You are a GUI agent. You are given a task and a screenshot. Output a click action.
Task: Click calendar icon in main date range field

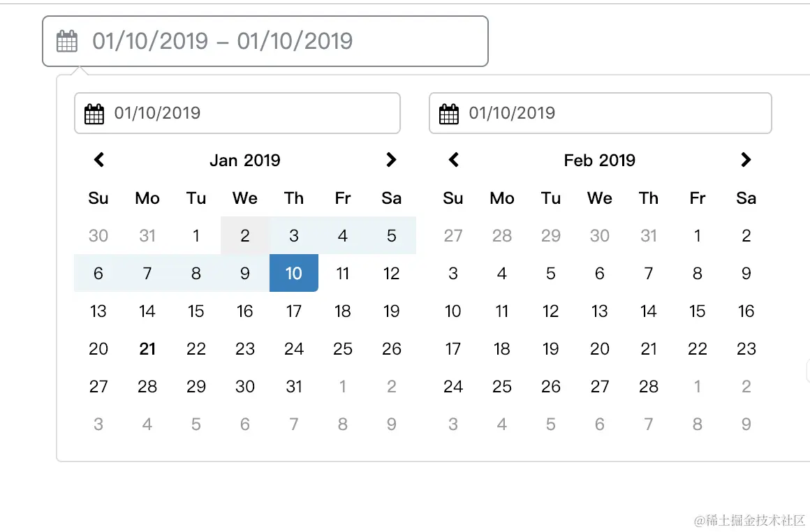coord(67,41)
